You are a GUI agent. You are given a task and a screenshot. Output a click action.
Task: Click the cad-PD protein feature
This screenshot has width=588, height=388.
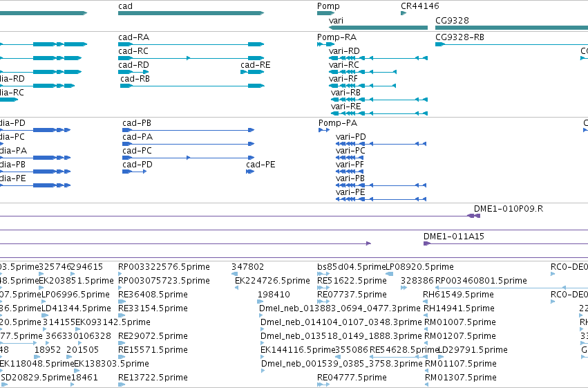click(x=134, y=172)
